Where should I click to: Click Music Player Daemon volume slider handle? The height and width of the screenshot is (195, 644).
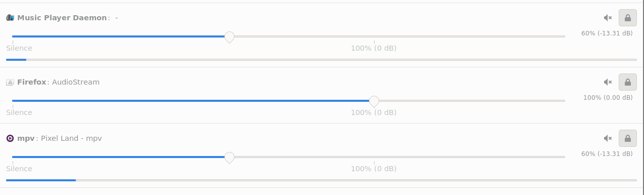click(x=229, y=37)
